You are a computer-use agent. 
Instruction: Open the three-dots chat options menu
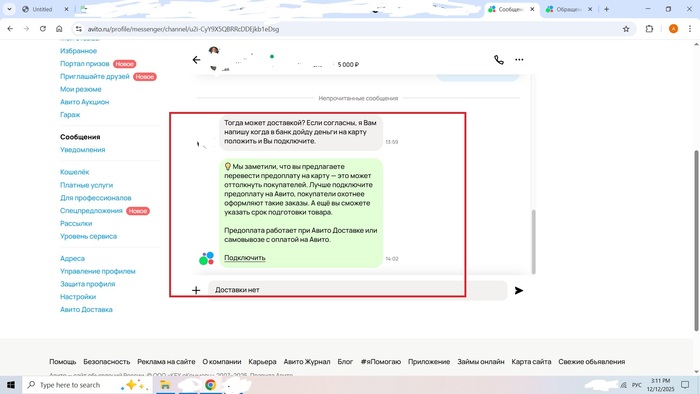click(x=519, y=59)
